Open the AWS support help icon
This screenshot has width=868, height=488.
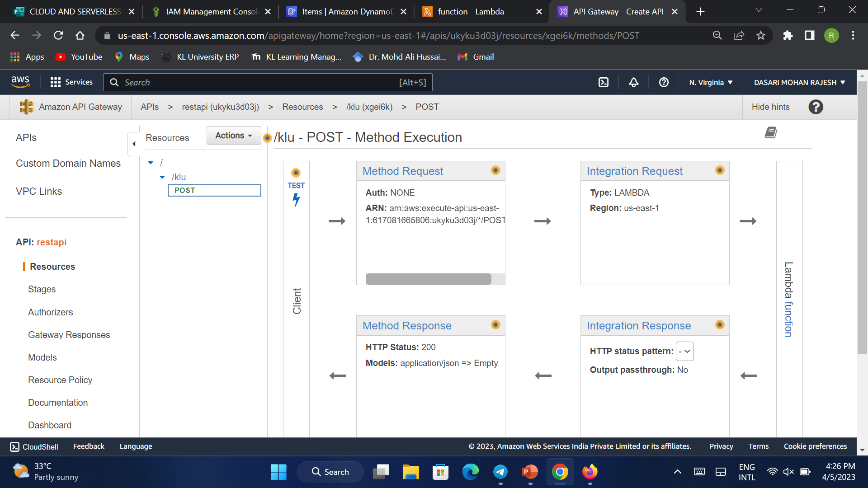pos(664,82)
